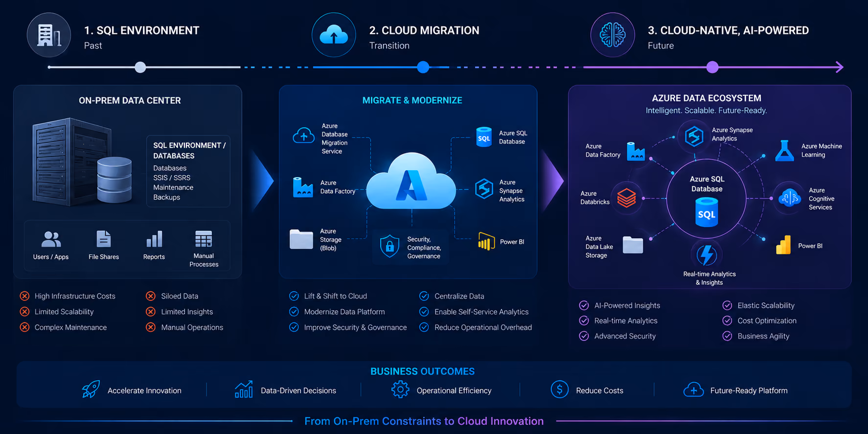The image size is (868, 434).
Task: Click the X mark beside Limited Scalability
Action: click(24, 312)
